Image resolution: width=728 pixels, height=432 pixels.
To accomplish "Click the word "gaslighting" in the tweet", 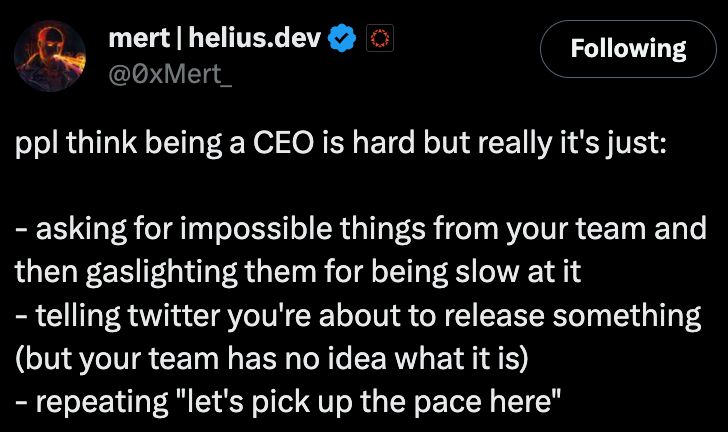I will click(162, 273).
